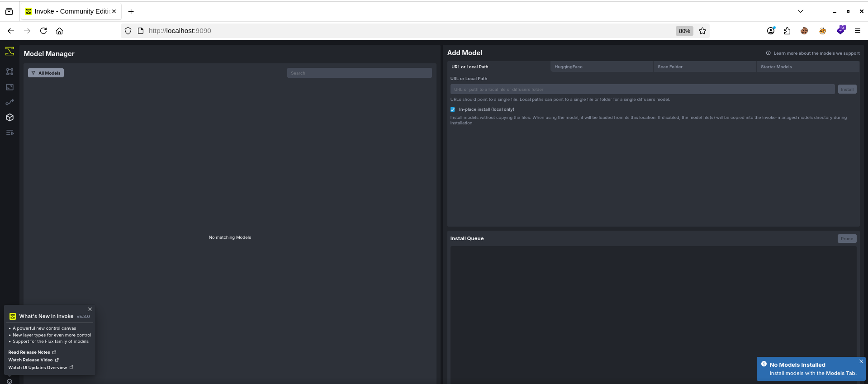This screenshot has width=868, height=384.
Task: Go back using the browser back arrow
Action: pyautogui.click(x=11, y=31)
